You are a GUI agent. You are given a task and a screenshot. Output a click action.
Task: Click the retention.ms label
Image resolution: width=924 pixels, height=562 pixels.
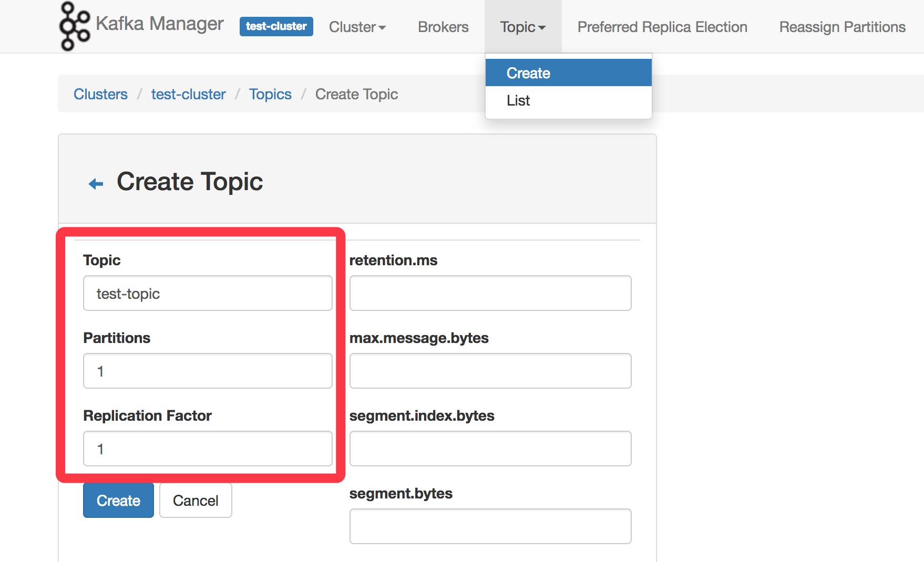[x=393, y=260]
